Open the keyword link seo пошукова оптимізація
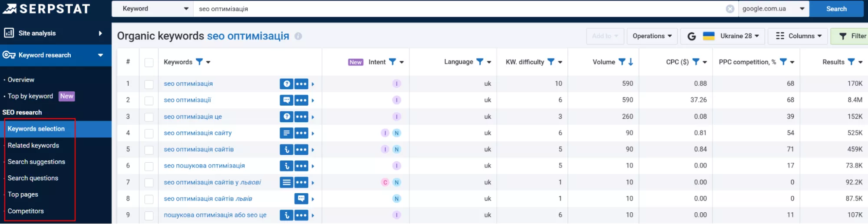This screenshot has height=224, width=868. (x=204, y=166)
